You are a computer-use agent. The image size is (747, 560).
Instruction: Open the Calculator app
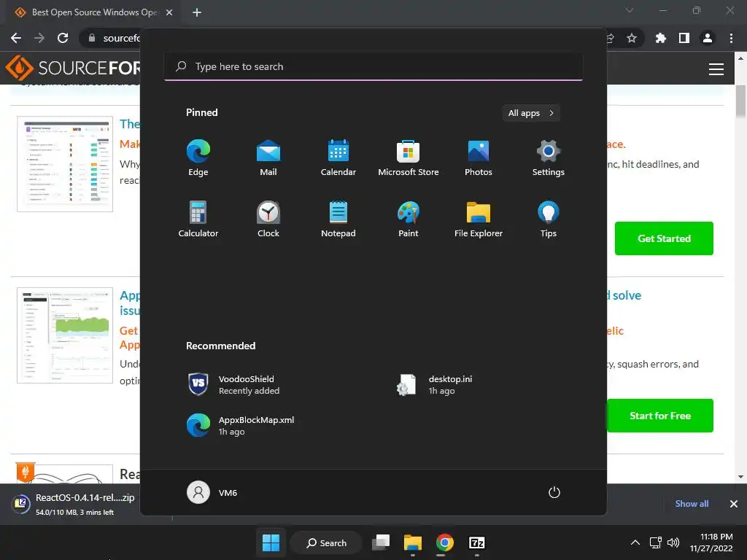point(198,219)
